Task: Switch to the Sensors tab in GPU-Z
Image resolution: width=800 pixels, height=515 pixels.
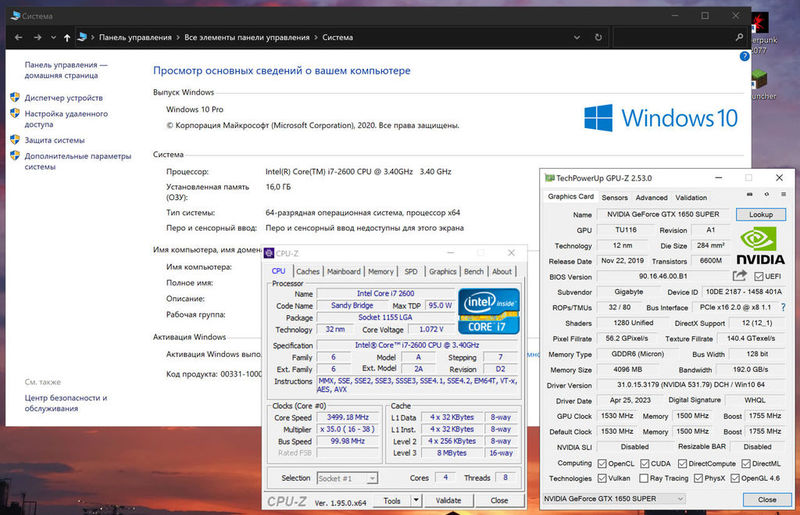Action: pyautogui.click(x=614, y=198)
